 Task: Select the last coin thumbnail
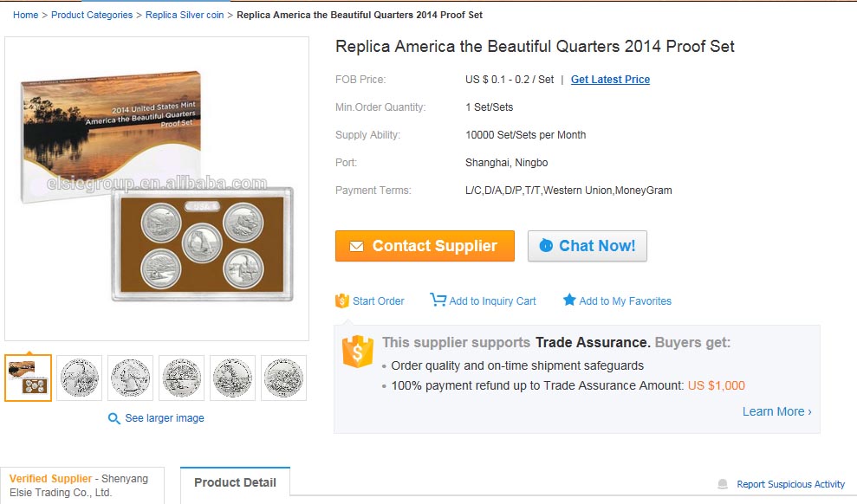click(x=283, y=378)
